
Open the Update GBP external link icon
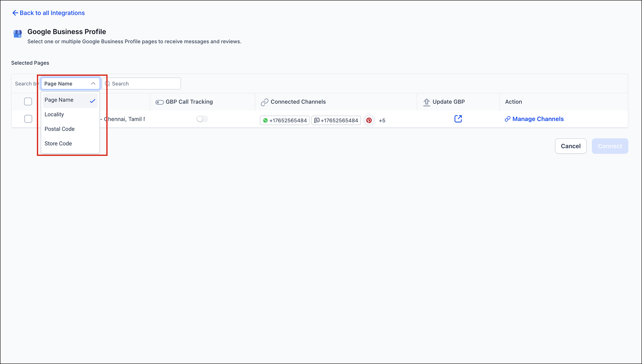coord(458,119)
